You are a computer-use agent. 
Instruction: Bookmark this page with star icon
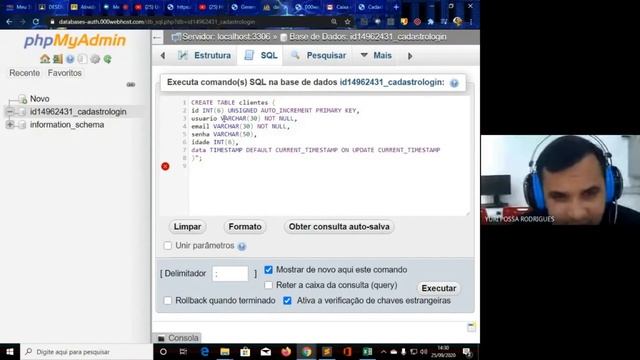coord(347,22)
